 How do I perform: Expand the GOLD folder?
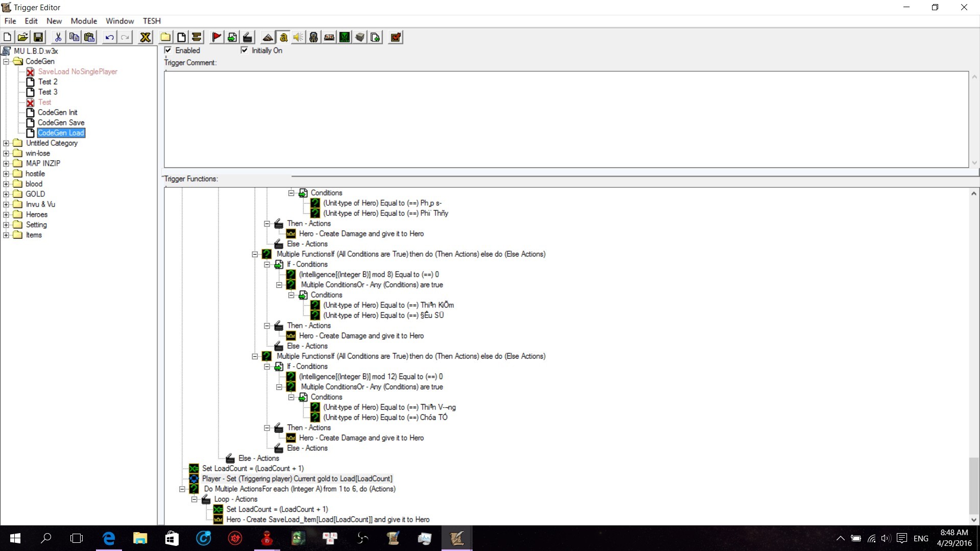pos(6,194)
